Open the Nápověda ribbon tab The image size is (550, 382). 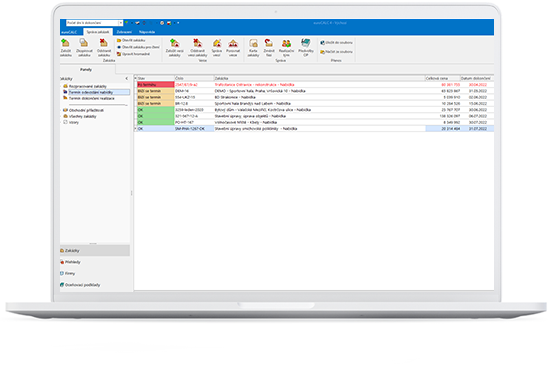[147, 32]
